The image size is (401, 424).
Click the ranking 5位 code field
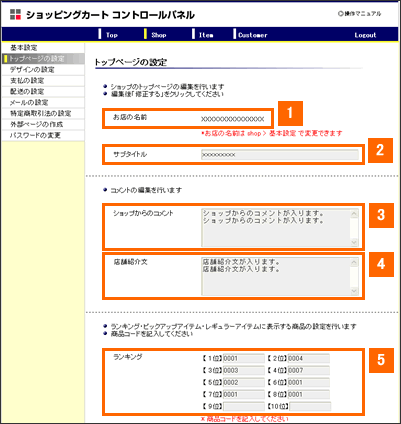click(x=244, y=383)
